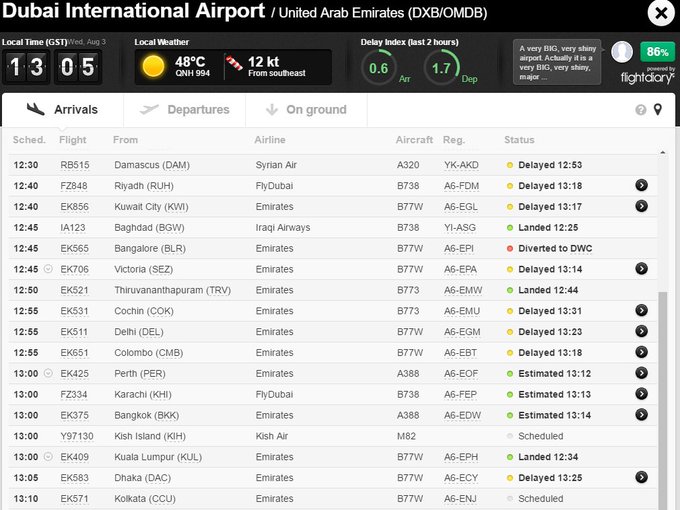Sort by Sched. column header
Screen dimensions: 680x510
[x=29, y=140]
